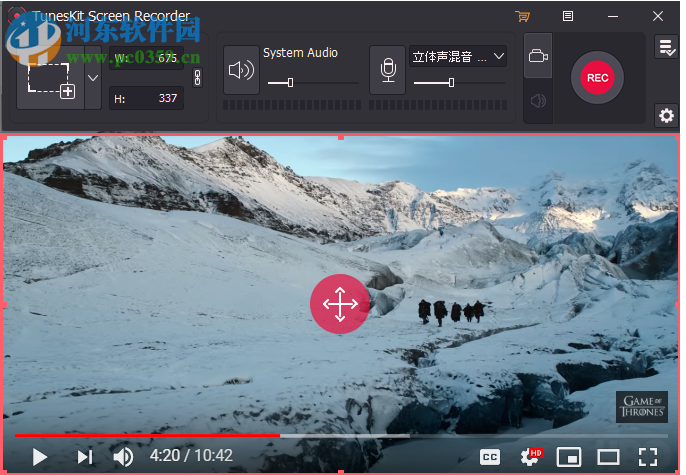Switch to miniplayer mode

coord(569,458)
